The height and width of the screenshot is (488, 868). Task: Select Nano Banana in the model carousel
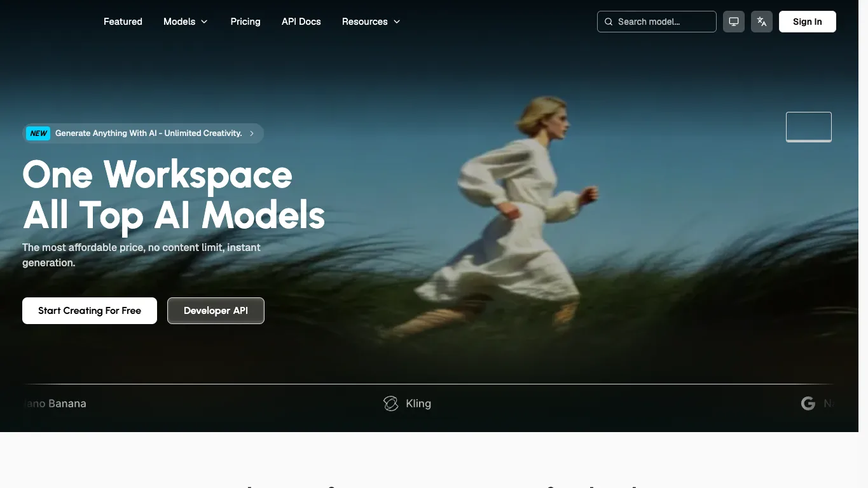(55, 403)
